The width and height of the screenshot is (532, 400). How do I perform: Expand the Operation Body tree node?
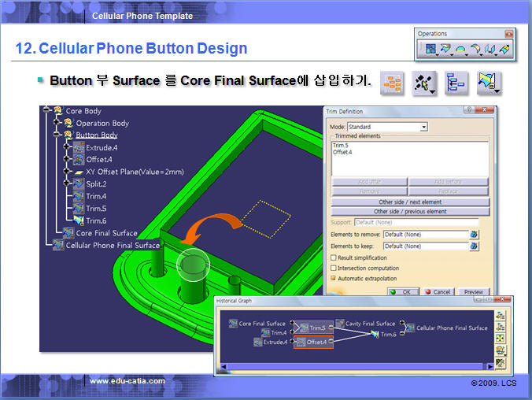57,124
